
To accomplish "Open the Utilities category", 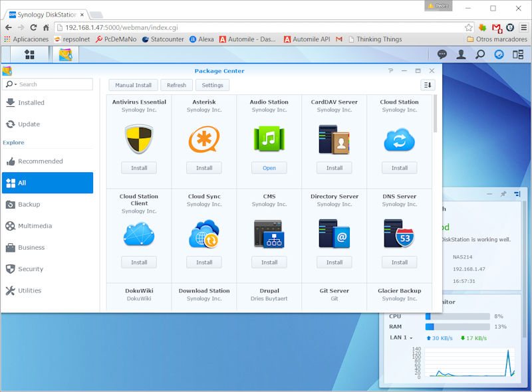I will pos(47,290).
